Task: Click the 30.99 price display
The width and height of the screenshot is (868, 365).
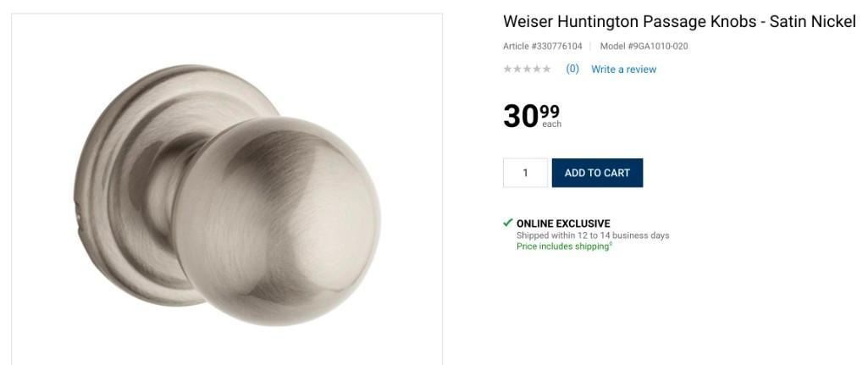Action: click(532, 116)
